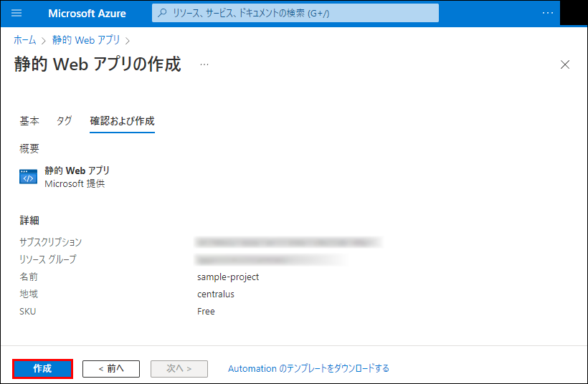Focus the リソース、サービス search box
Image resolution: width=588 pixels, height=384 pixels.
click(295, 13)
